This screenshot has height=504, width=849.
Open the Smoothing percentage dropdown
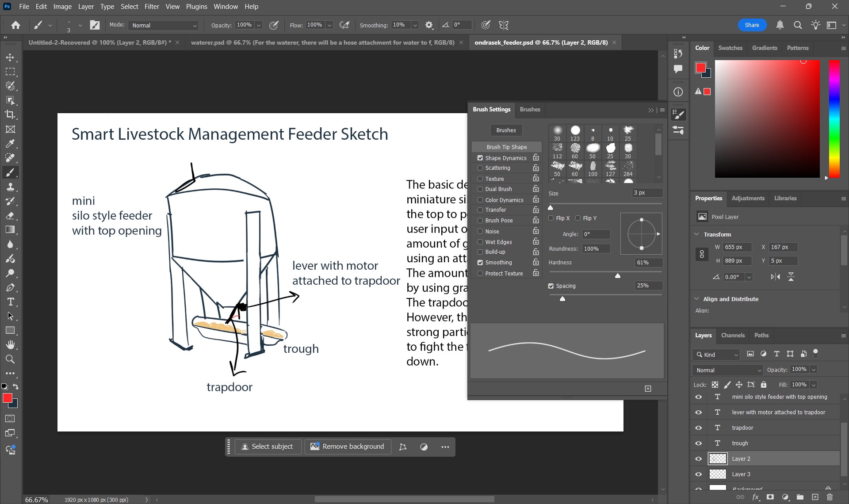415,25
